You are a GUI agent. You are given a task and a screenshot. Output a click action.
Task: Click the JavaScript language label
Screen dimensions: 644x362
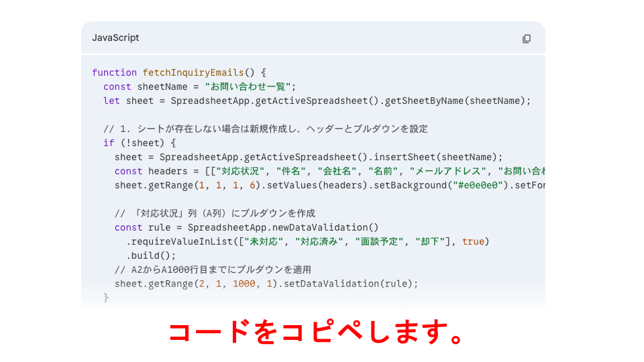115,38
